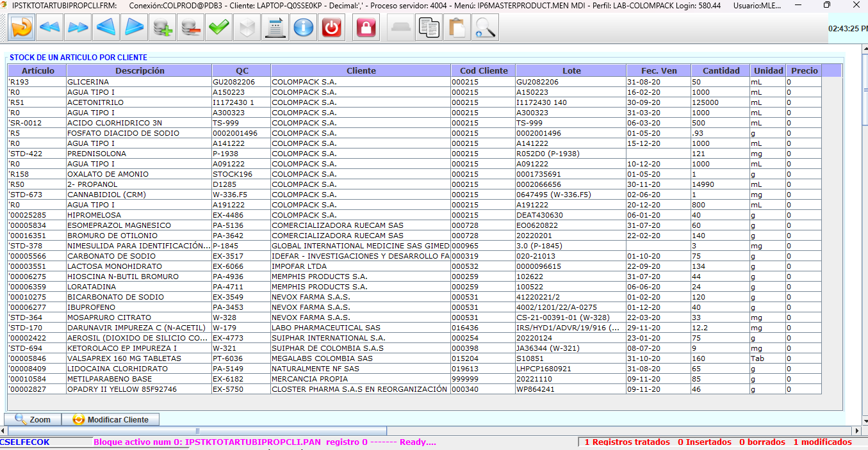This screenshot has height=450, width=868.
Task: Select the PREDNISOLONA description cell
Action: (x=140, y=154)
